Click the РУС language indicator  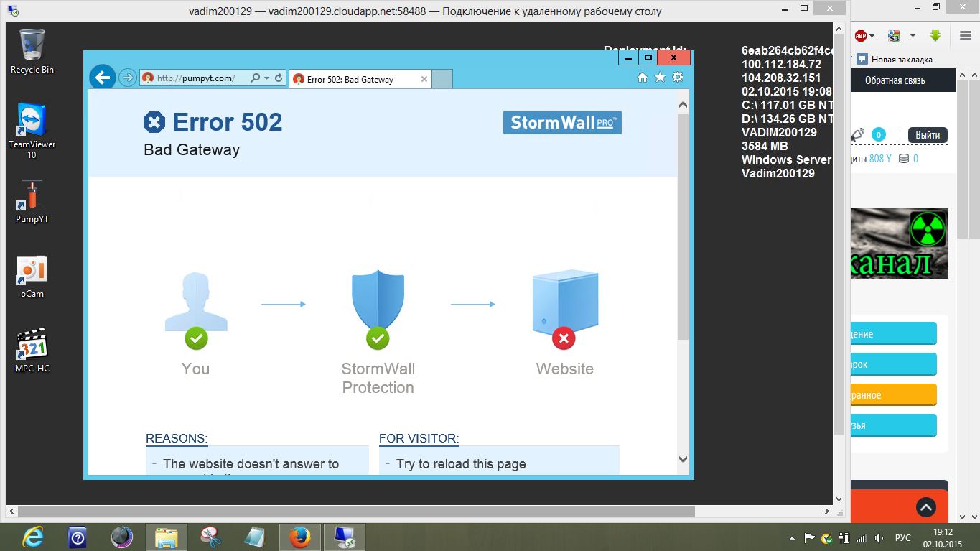tap(903, 537)
